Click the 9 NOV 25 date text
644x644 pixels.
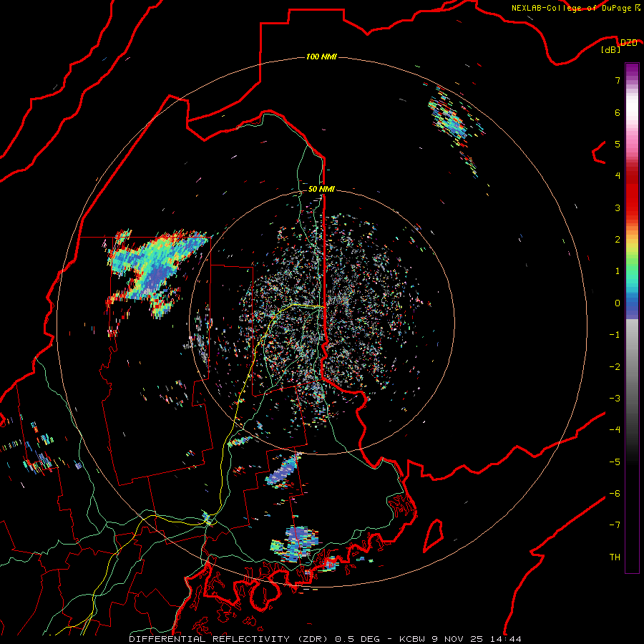click(457, 639)
